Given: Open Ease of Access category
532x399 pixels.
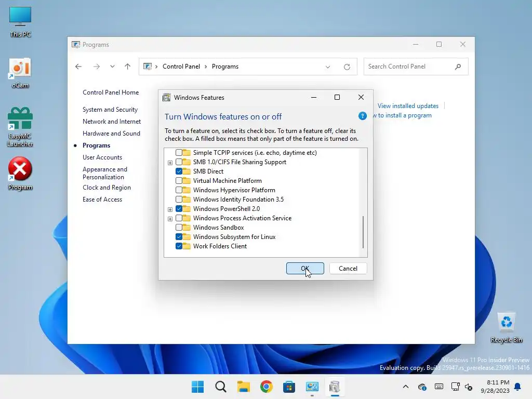Looking at the screenshot, I should tap(102, 199).
